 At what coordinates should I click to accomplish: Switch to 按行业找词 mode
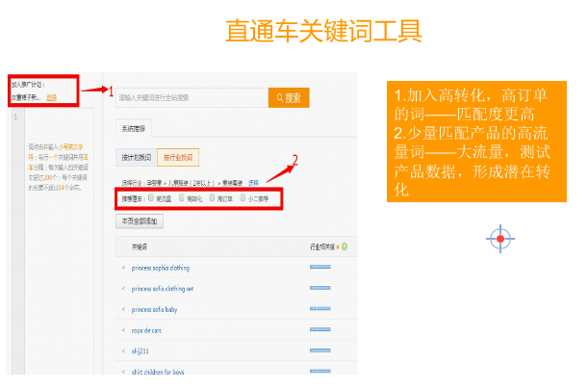point(178,157)
